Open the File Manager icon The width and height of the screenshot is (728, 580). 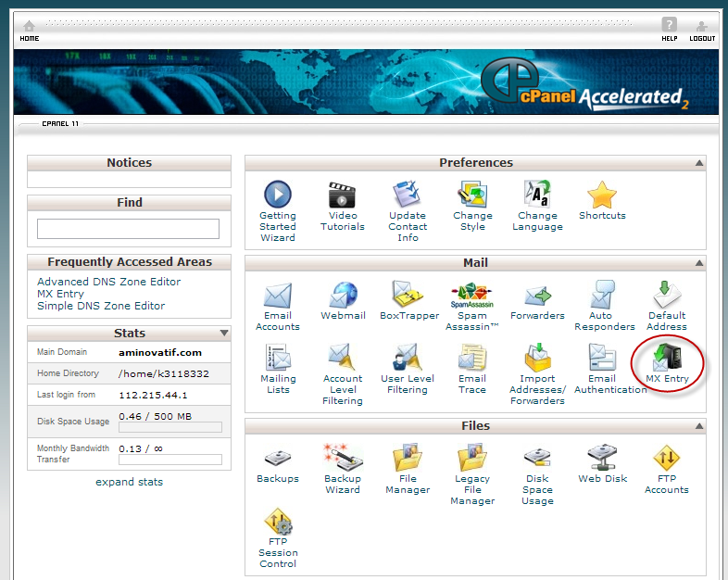tap(408, 458)
